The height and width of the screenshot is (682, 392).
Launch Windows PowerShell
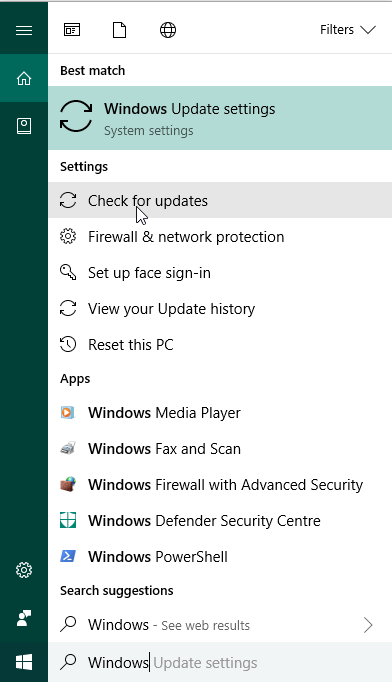pos(220,557)
